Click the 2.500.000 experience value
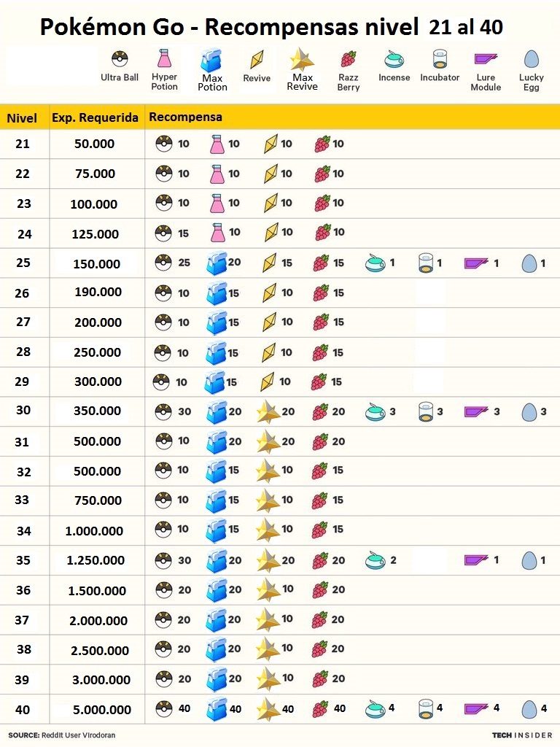 point(100,651)
